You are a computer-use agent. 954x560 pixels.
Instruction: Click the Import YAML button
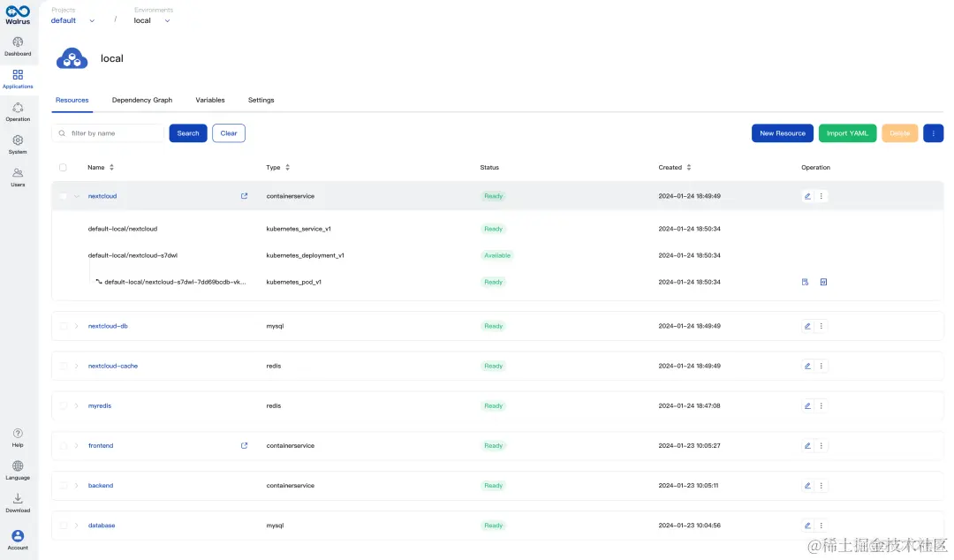(847, 133)
